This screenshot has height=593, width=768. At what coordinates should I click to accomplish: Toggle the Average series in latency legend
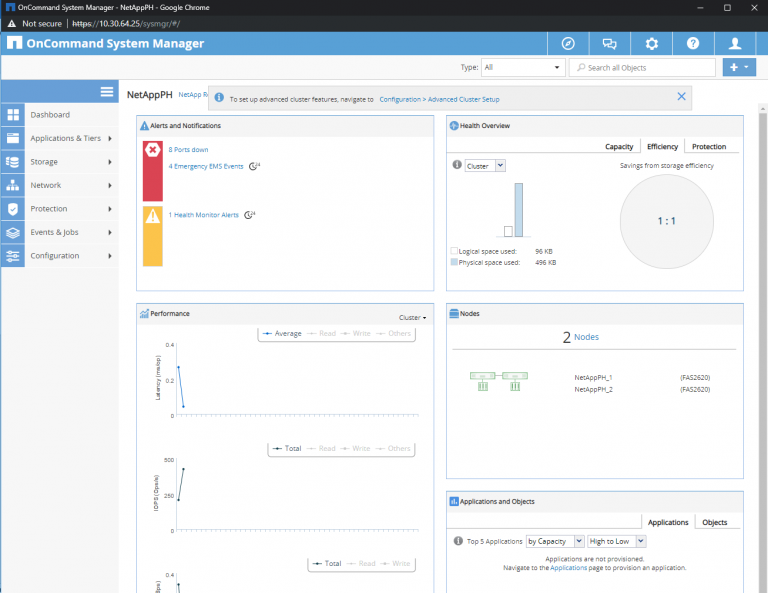tap(282, 333)
